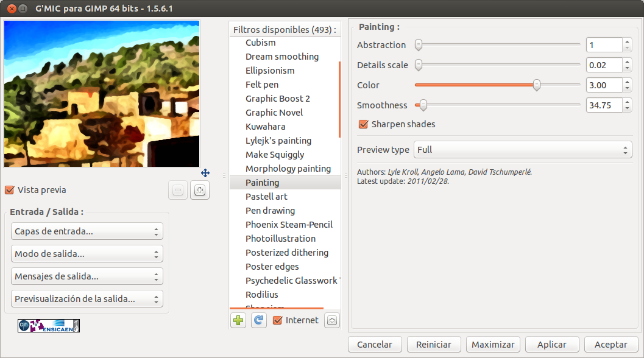Click the blue move-preview cross icon
Viewport: 644px width, 358px height.
[205, 173]
